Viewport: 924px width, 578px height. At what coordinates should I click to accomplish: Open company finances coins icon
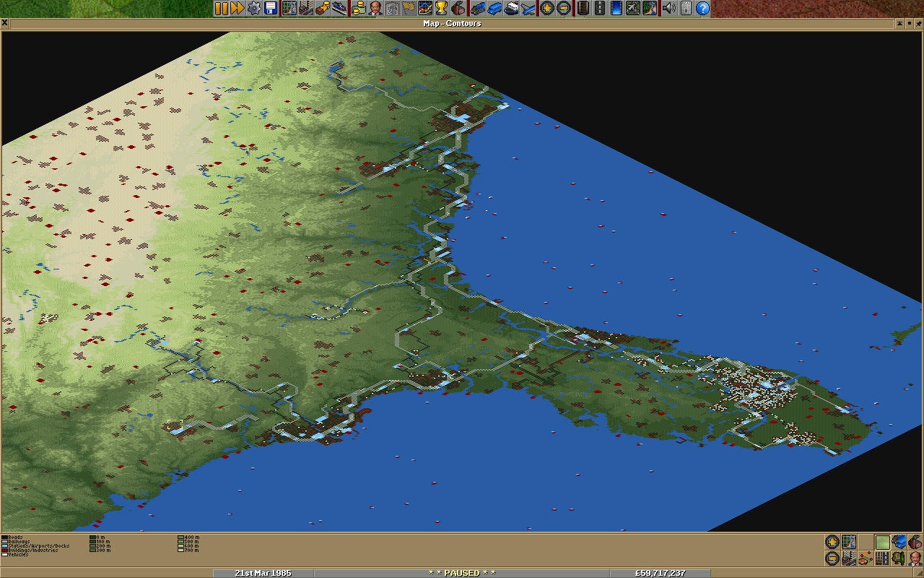pos(359,9)
